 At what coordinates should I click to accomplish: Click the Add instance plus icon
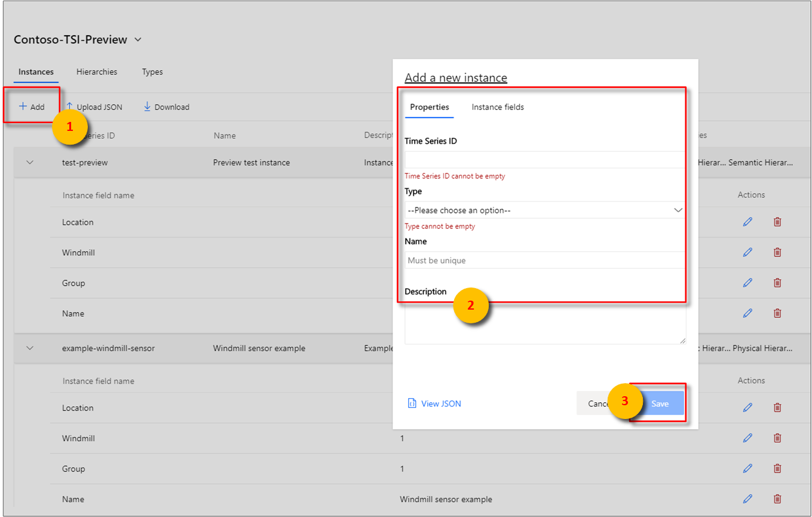coord(24,106)
